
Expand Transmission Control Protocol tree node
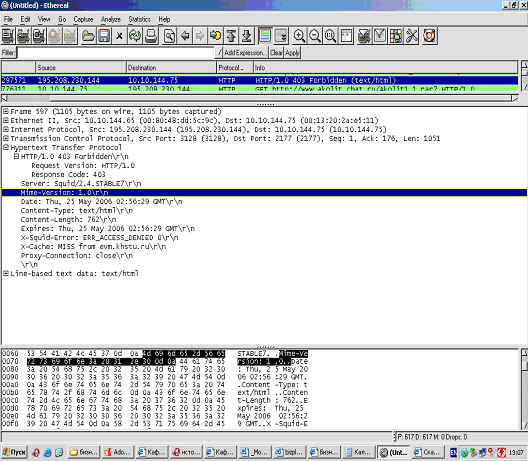(6, 138)
